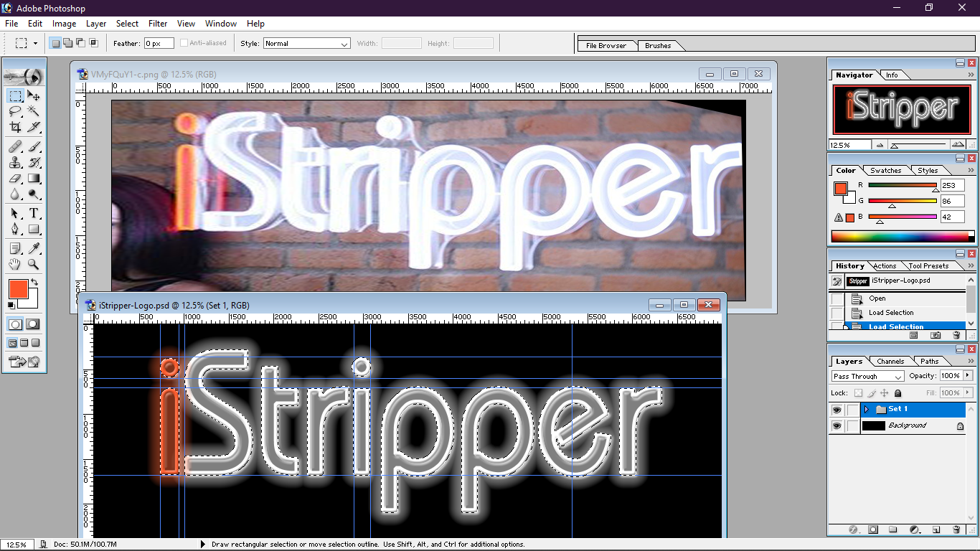Swap foreground and background colors arrow

pyautogui.click(x=34, y=283)
